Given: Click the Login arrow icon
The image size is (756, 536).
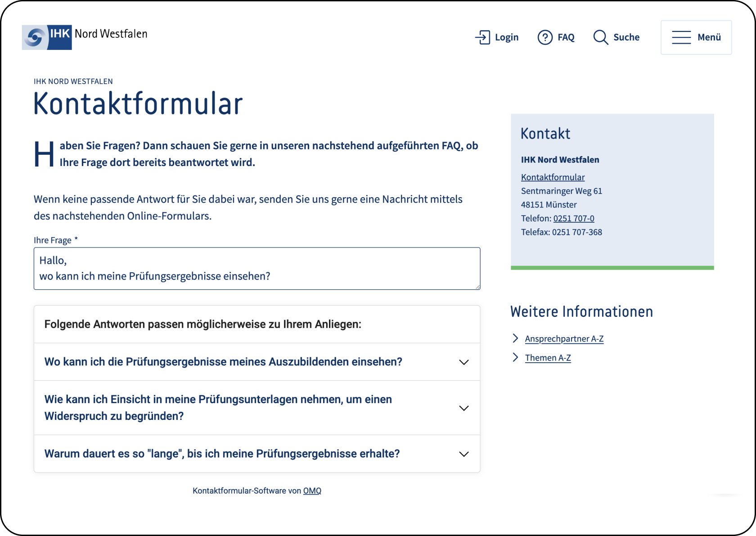Looking at the screenshot, I should (482, 37).
